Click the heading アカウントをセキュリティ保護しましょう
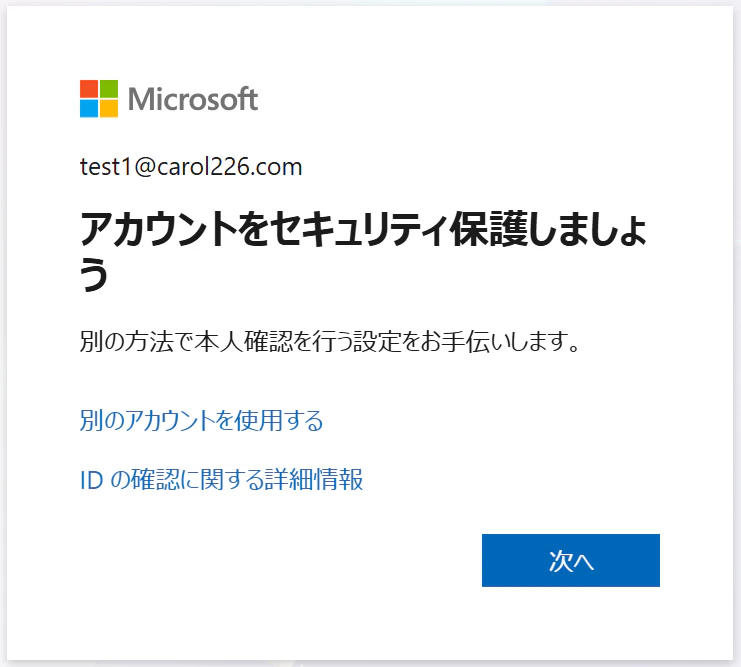 pos(363,251)
